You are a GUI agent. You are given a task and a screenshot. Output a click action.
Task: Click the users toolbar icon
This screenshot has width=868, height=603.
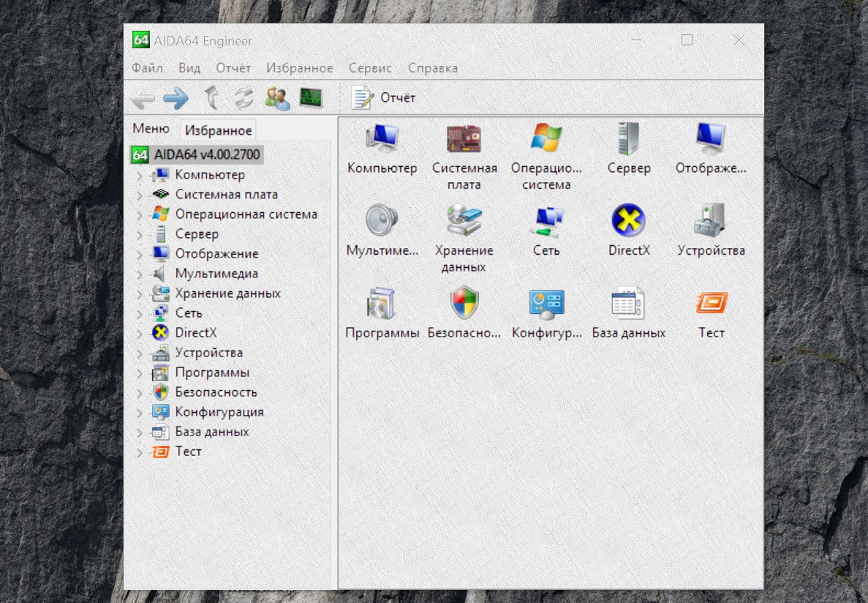click(277, 98)
